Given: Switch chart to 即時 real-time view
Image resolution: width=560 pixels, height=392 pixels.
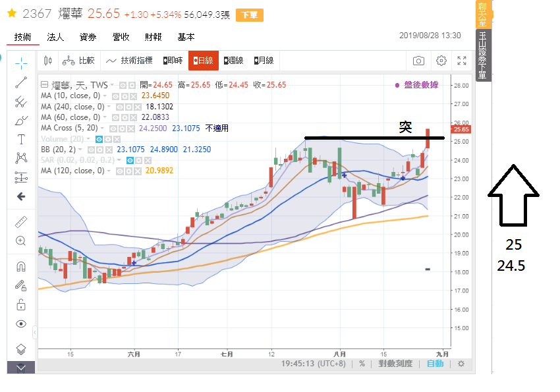Looking at the screenshot, I should point(173,61).
